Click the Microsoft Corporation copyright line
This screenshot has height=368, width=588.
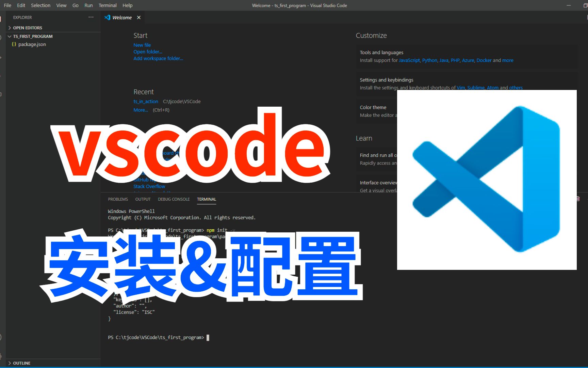coord(182,218)
